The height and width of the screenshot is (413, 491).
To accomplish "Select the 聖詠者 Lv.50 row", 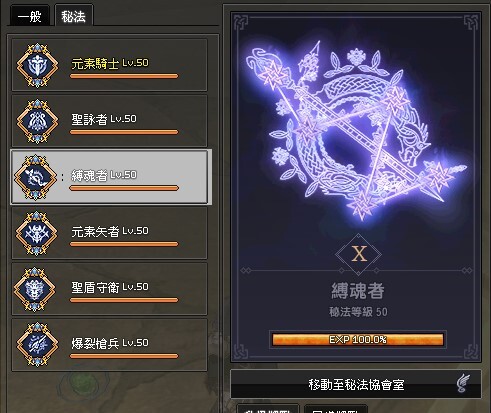I will tap(109, 121).
